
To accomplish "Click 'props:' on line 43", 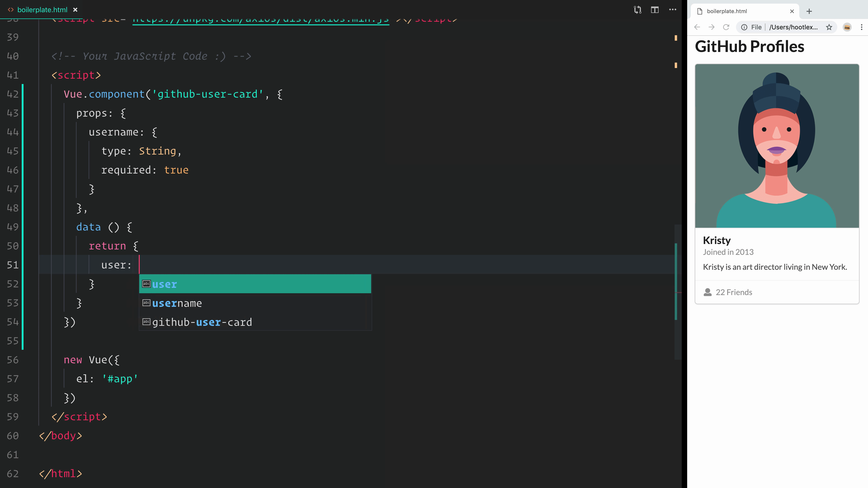I will [x=94, y=113].
